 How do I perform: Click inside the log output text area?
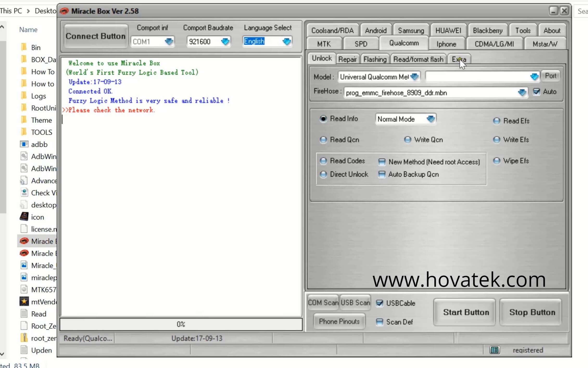(x=181, y=186)
